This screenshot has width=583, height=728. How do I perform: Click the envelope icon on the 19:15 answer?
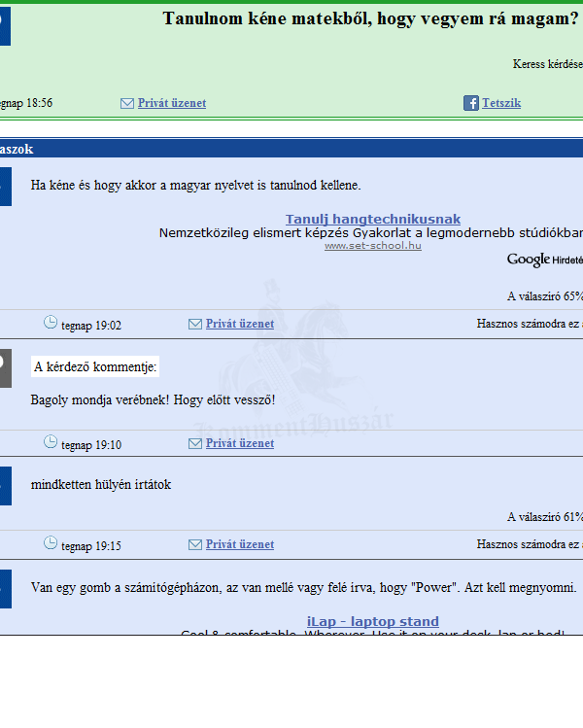coord(195,544)
